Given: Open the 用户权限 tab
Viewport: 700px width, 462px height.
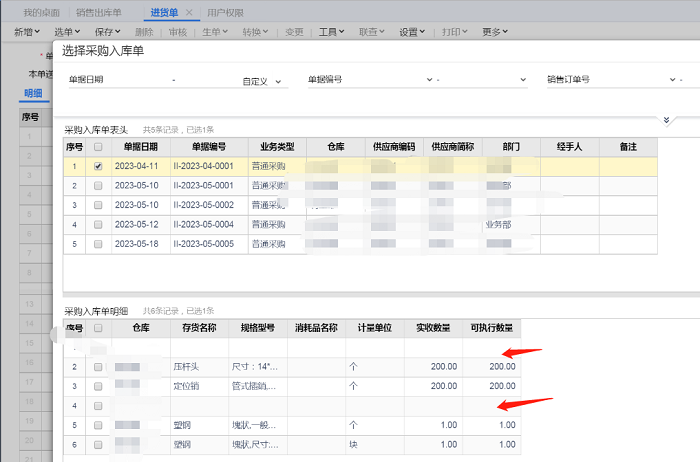Looking at the screenshot, I should pos(225,13).
